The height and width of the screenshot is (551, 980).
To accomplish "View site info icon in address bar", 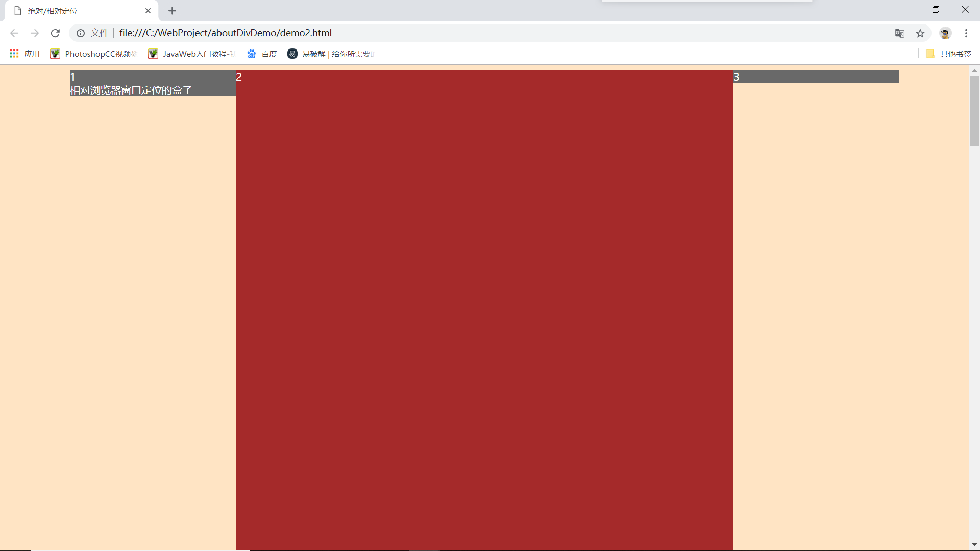I will point(81,33).
